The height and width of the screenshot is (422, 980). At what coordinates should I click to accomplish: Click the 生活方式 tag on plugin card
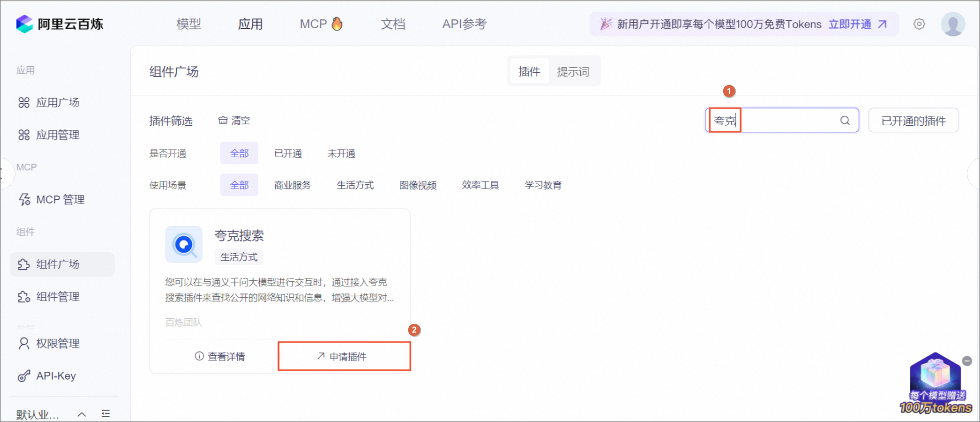click(x=239, y=257)
